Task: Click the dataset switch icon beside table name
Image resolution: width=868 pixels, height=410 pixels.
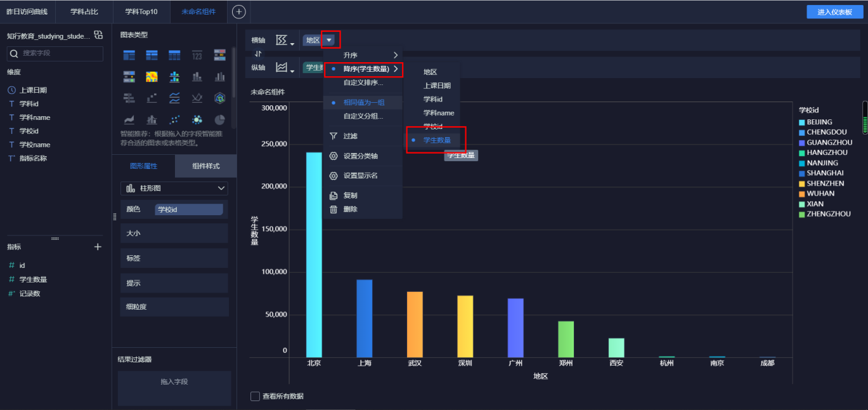Action: [98, 35]
